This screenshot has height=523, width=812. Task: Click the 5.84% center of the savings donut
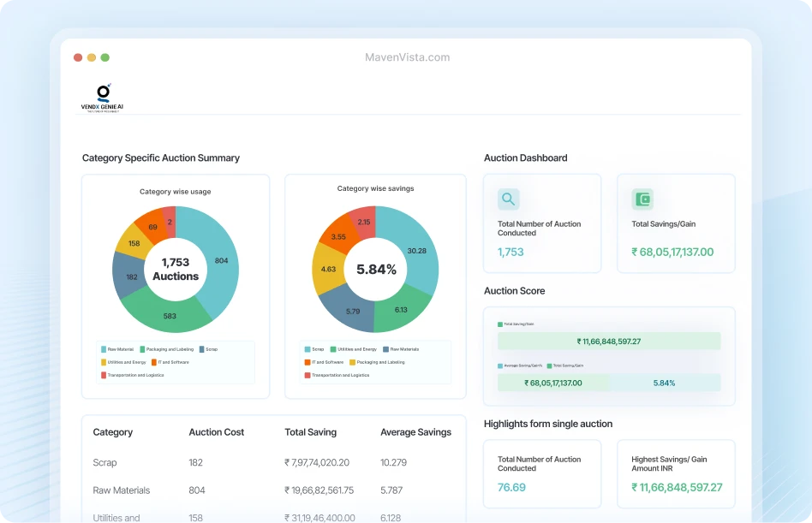point(377,270)
